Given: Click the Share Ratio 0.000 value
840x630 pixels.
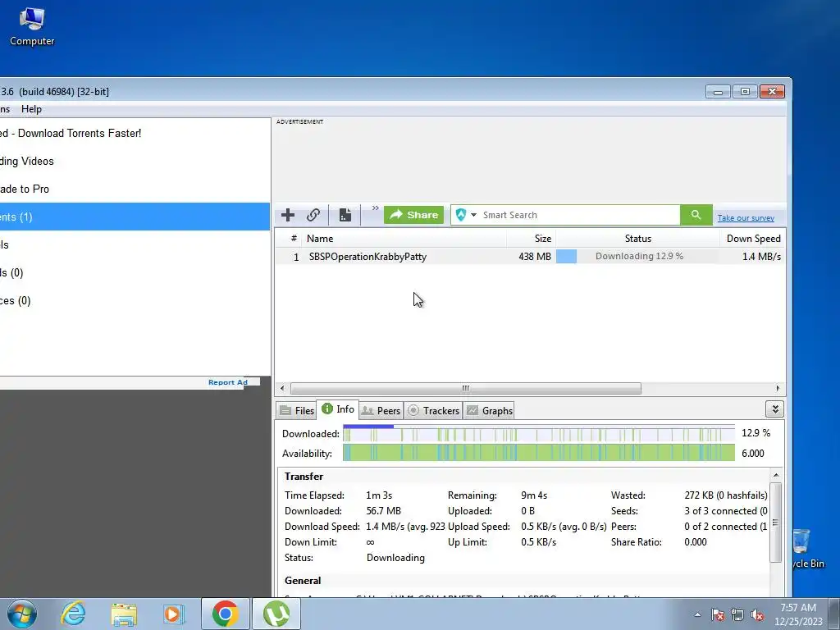Looking at the screenshot, I should click(696, 542).
